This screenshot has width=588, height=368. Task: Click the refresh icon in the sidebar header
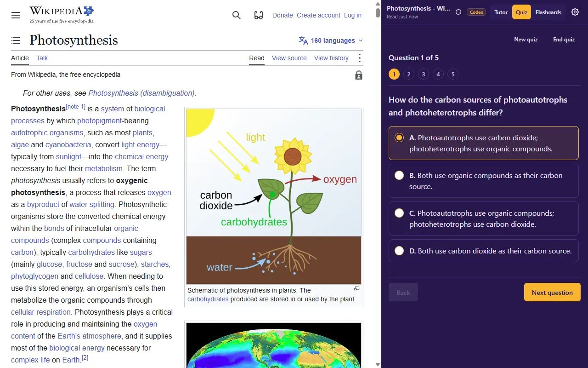click(x=458, y=12)
